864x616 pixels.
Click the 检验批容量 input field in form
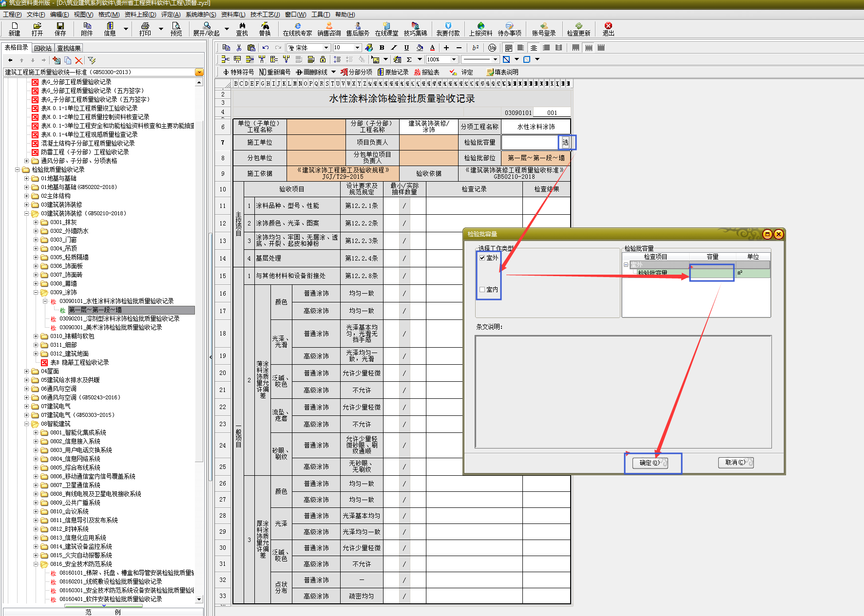pos(530,142)
